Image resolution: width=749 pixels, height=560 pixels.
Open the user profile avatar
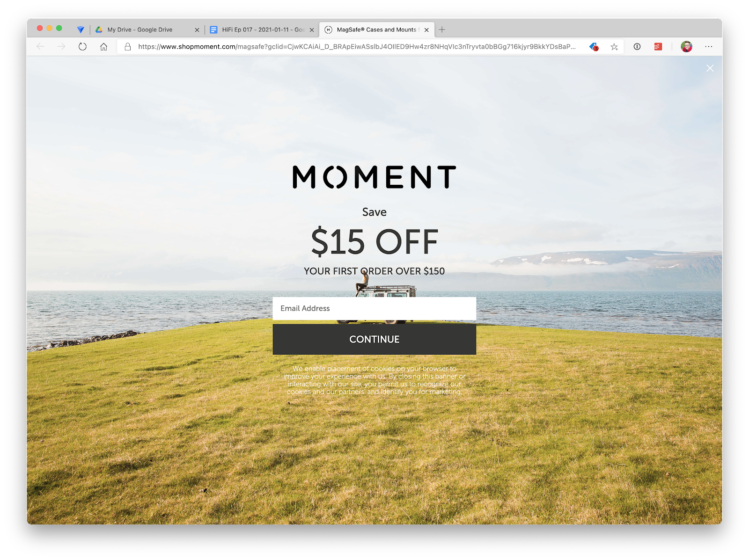[686, 46]
